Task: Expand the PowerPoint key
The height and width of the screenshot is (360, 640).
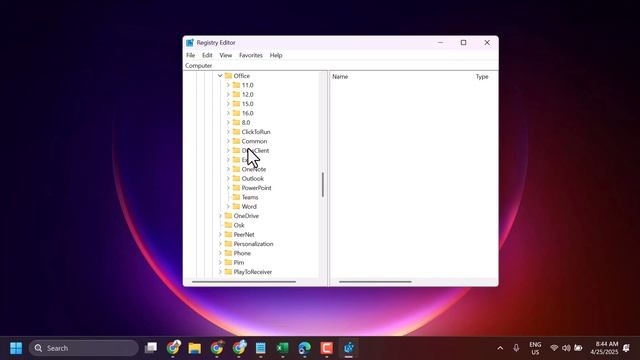Action: tap(228, 188)
